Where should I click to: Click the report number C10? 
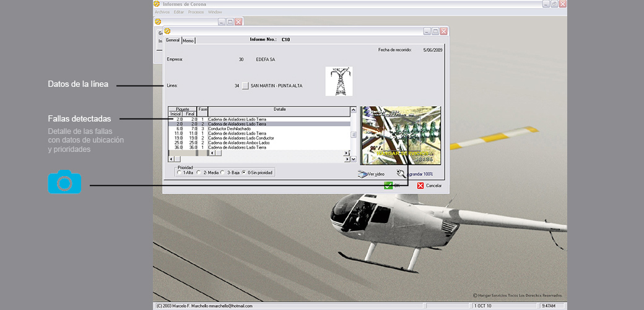pos(285,40)
